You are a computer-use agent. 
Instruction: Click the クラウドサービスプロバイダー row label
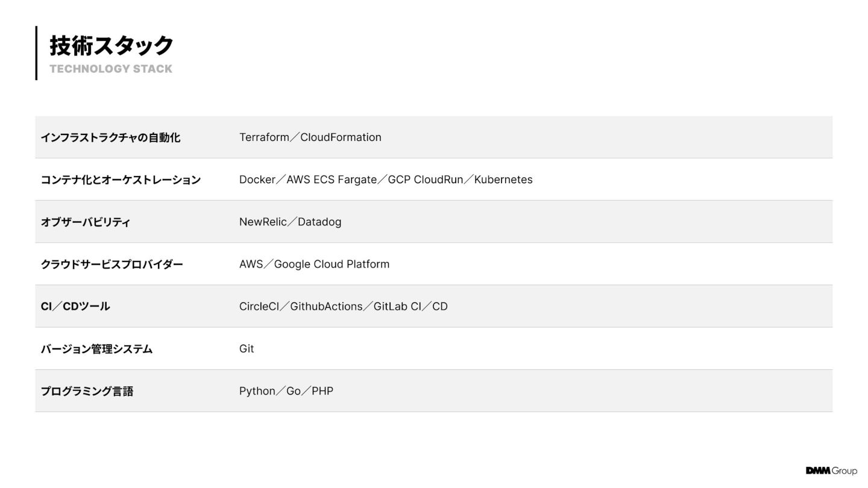coord(112,264)
